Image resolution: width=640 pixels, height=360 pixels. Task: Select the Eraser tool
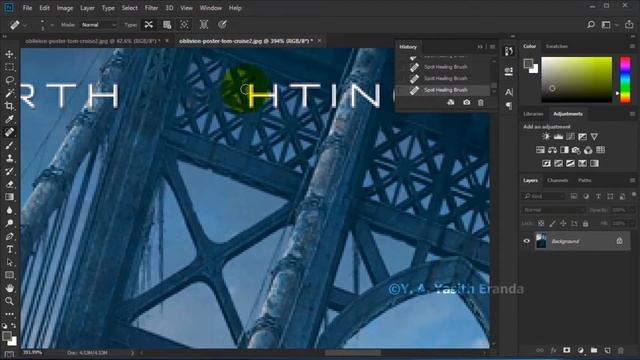click(x=9, y=184)
